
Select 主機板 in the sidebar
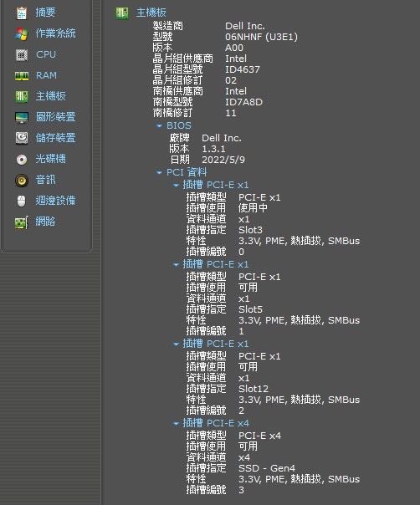point(50,96)
